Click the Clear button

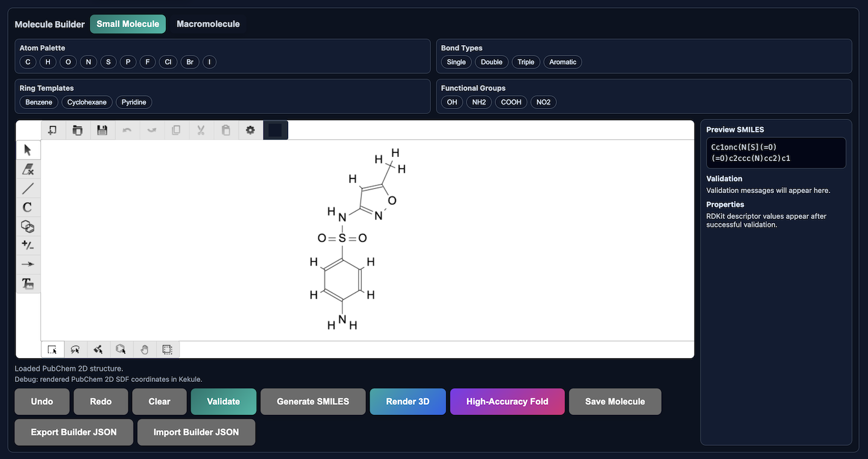(159, 402)
